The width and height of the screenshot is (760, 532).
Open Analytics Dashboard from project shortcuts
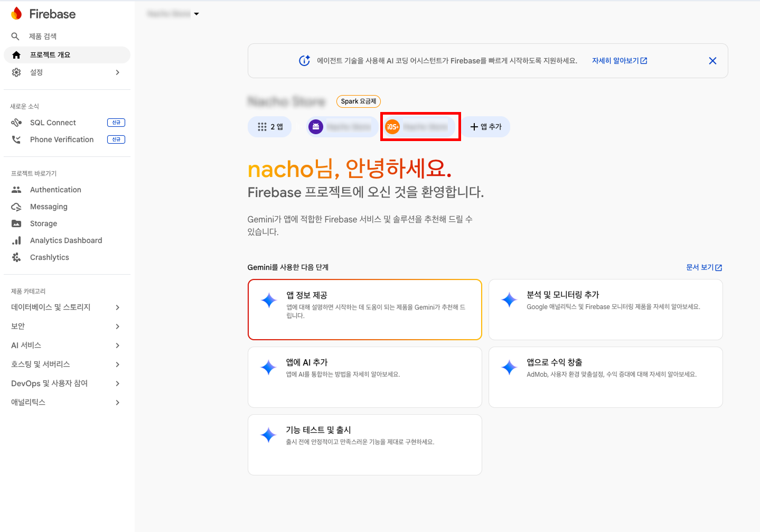coord(67,240)
